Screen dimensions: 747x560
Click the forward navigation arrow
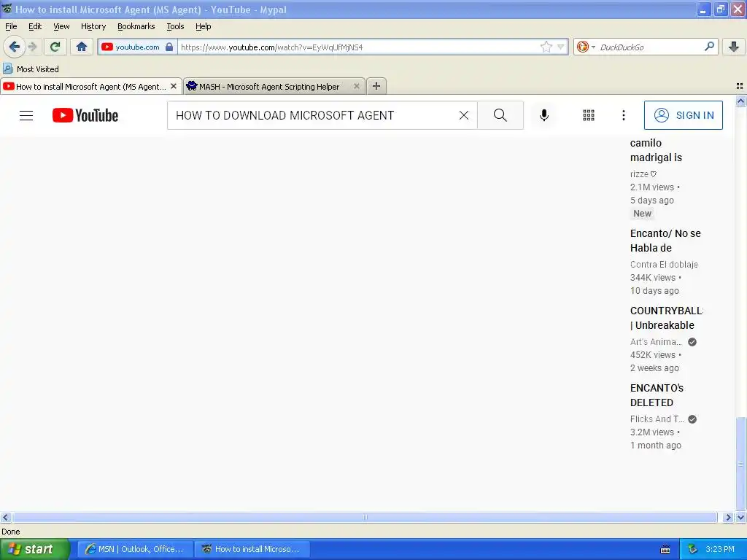coord(32,47)
